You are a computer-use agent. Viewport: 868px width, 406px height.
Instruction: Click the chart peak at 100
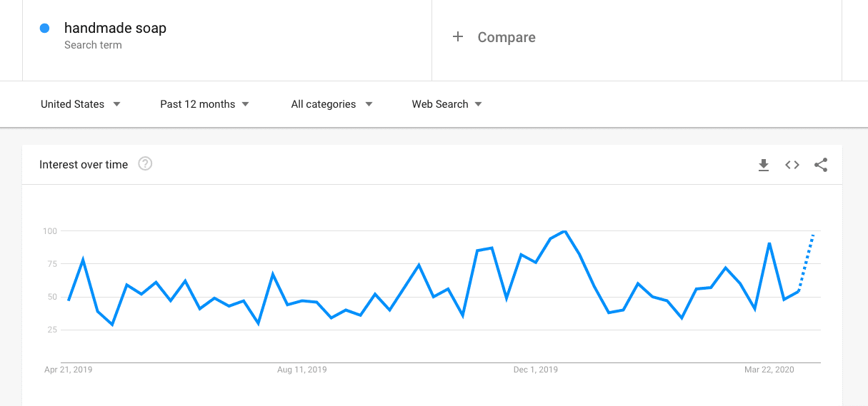tap(565, 231)
